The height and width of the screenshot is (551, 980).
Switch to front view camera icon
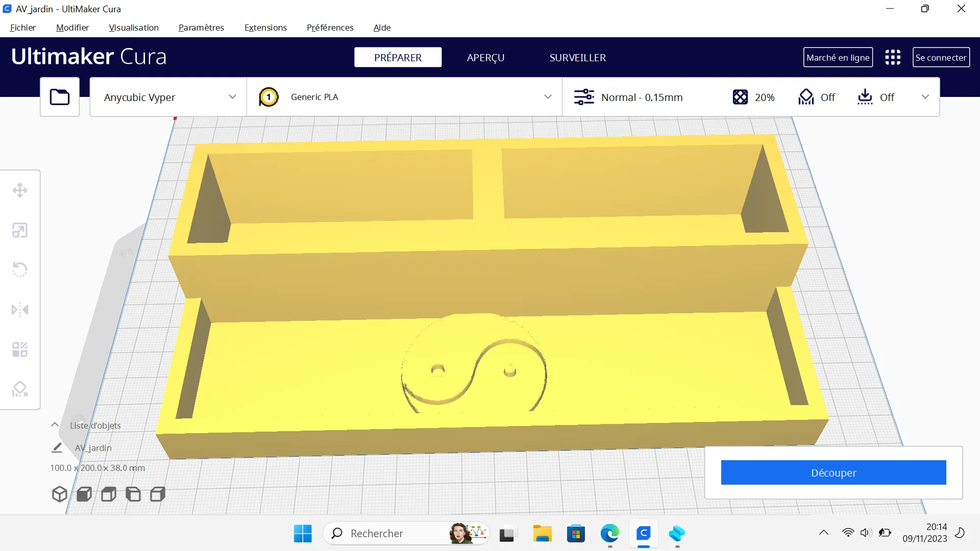click(84, 494)
